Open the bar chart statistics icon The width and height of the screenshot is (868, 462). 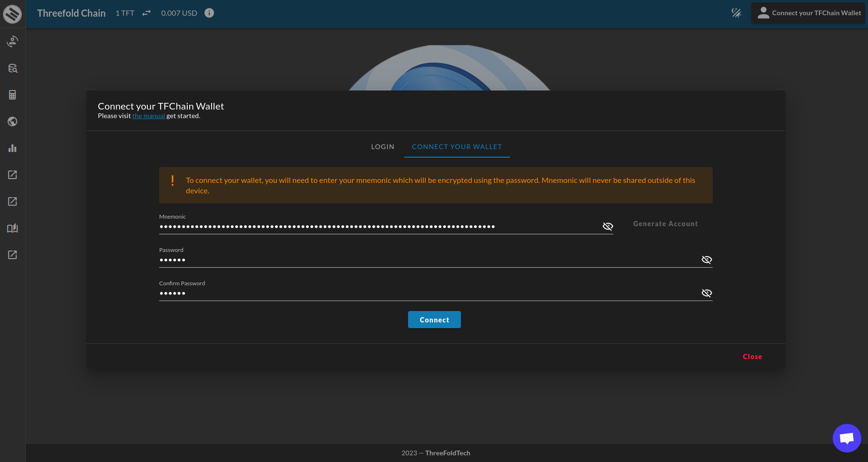(12, 148)
